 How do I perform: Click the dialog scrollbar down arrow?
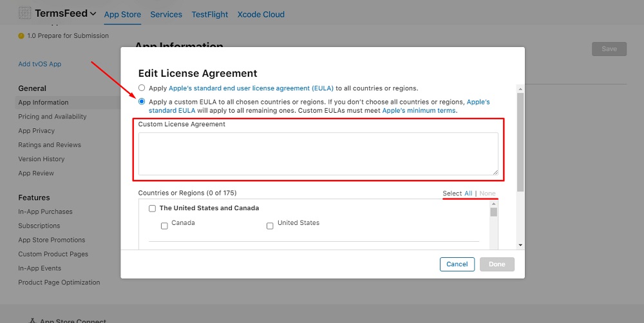coord(520,245)
